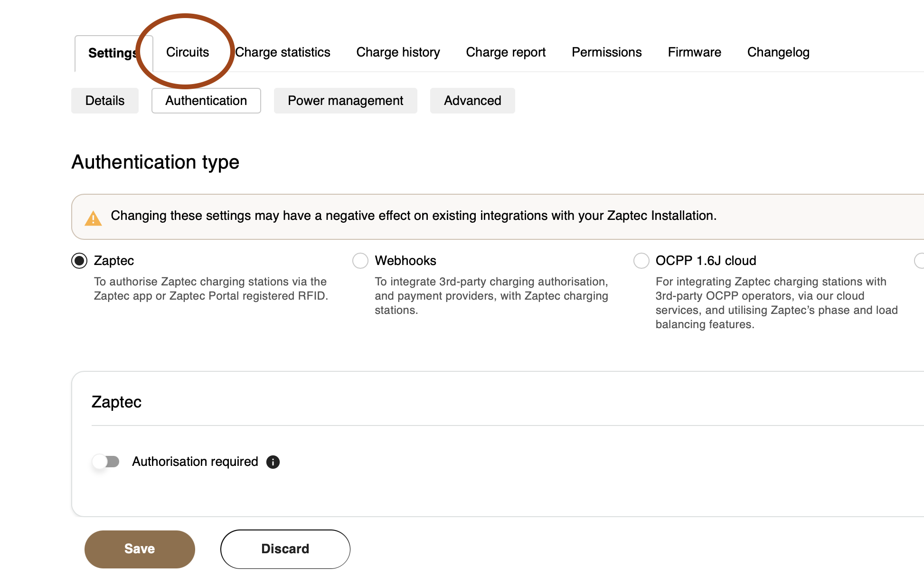Go to the Charge report tab
This screenshot has height=586, width=924.
(505, 52)
